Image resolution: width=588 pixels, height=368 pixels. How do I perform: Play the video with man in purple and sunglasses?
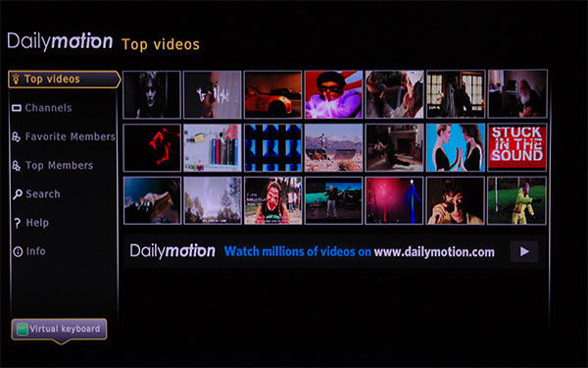334,94
